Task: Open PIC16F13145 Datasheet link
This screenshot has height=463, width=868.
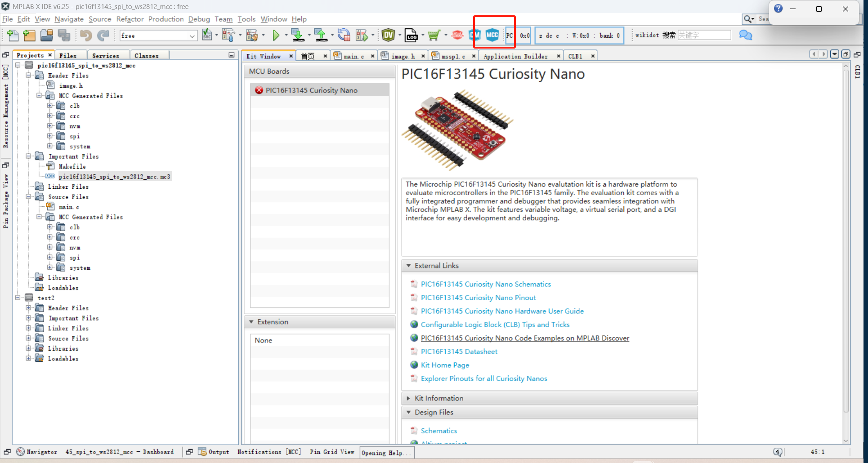Action: pos(459,352)
